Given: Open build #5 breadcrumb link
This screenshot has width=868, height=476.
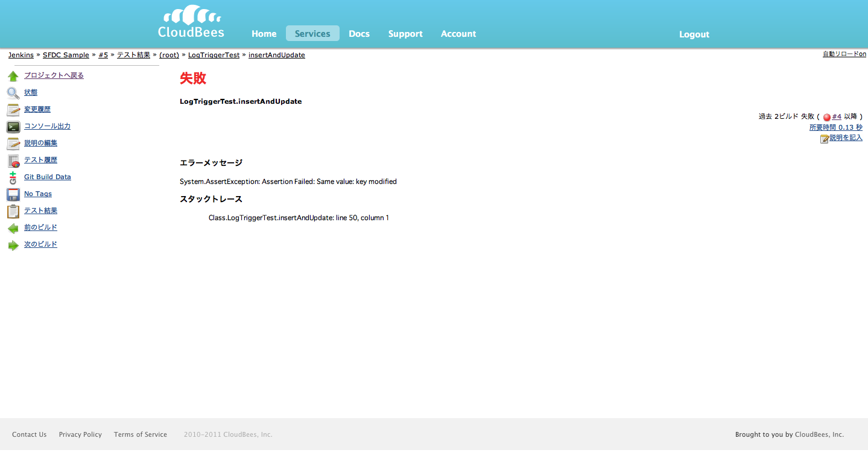Looking at the screenshot, I should 103,55.
